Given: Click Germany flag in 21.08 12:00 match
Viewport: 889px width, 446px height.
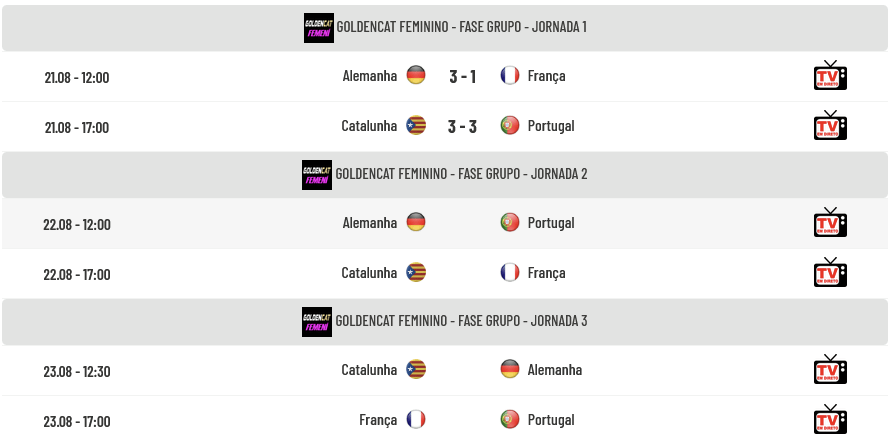Looking at the screenshot, I should pos(416,75).
